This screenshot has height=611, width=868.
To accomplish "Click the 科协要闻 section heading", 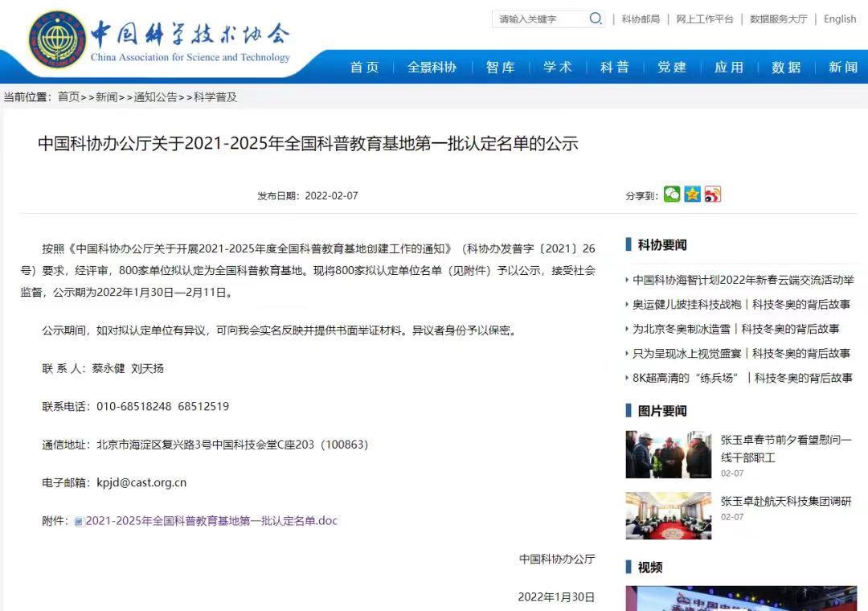I will tap(662, 245).
